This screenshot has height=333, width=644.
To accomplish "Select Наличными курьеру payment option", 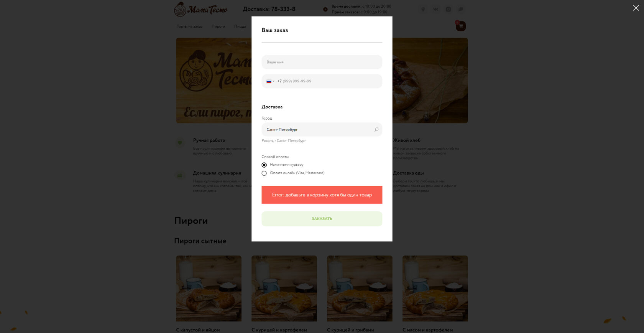I will tap(264, 165).
